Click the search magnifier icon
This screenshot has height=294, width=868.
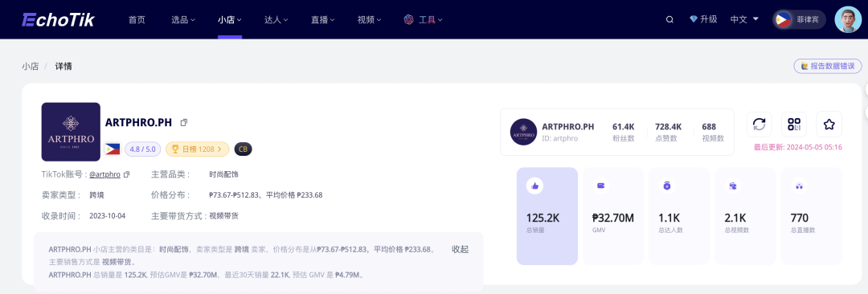[x=669, y=19]
